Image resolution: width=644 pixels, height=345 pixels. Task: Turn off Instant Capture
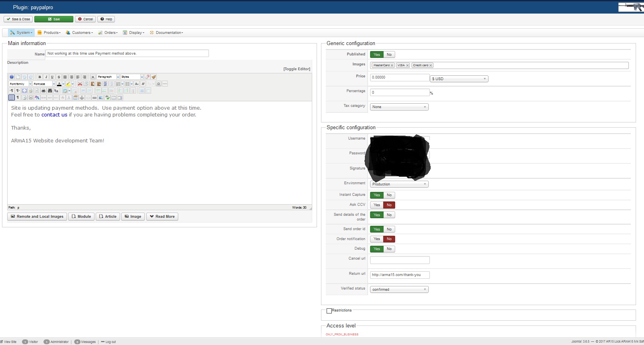point(389,195)
